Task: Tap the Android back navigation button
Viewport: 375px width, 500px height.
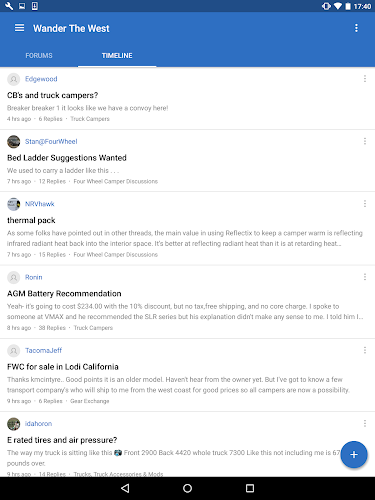Action: point(125,488)
